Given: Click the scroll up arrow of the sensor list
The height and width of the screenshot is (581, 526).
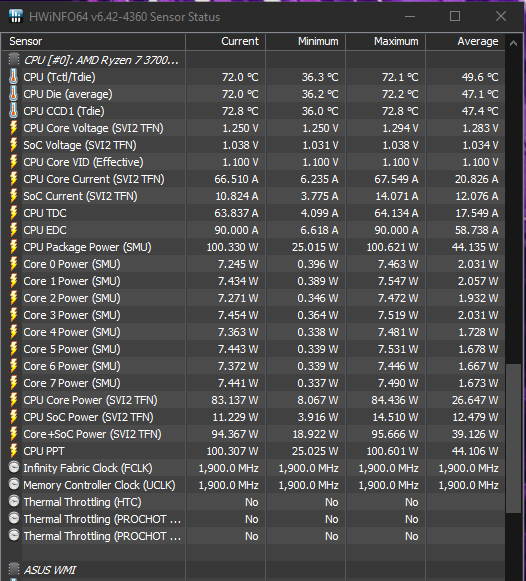Looking at the screenshot, I should tap(513, 43).
